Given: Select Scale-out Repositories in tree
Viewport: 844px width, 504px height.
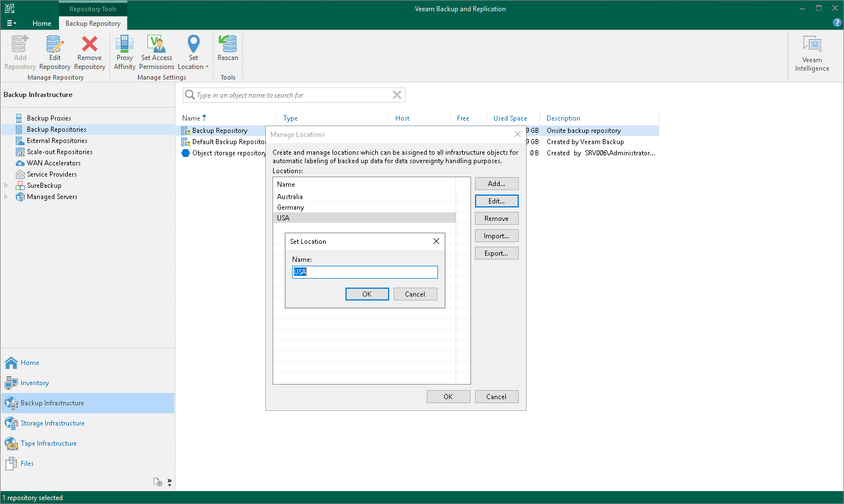Looking at the screenshot, I should pyautogui.click(x=59, y=152).
